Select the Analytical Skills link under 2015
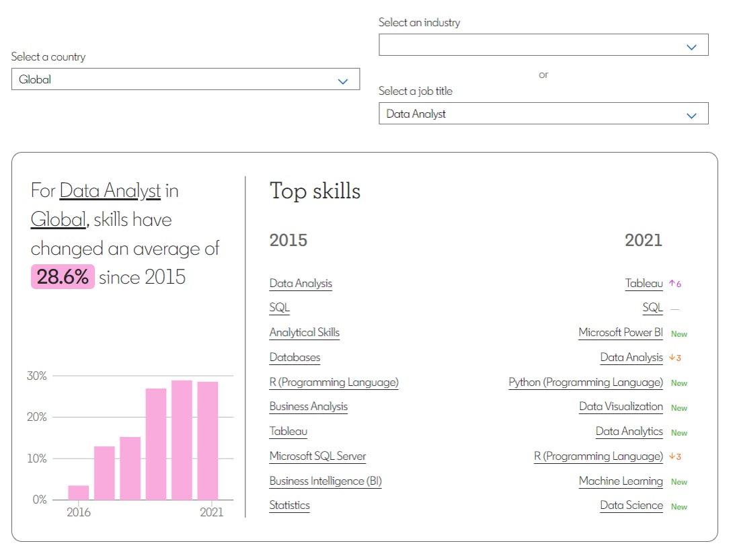Screen dimensions: 735x560 (304, 332)
